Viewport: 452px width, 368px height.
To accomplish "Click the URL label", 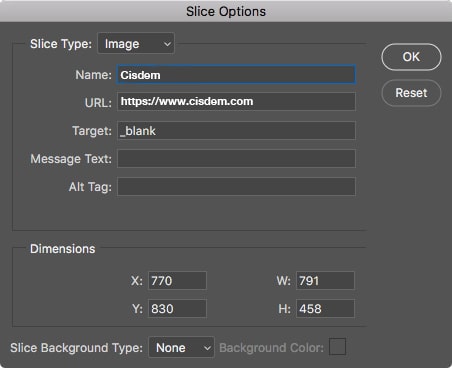I will (98, 103).
